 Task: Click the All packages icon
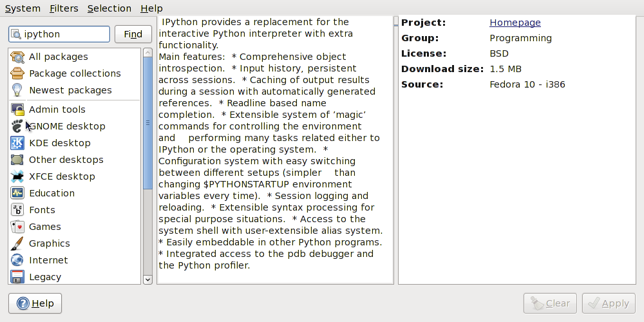point(17,57)
